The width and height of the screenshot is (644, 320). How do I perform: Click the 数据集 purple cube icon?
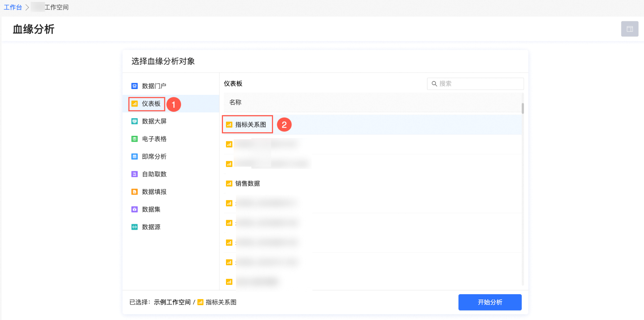click(134, 209)
